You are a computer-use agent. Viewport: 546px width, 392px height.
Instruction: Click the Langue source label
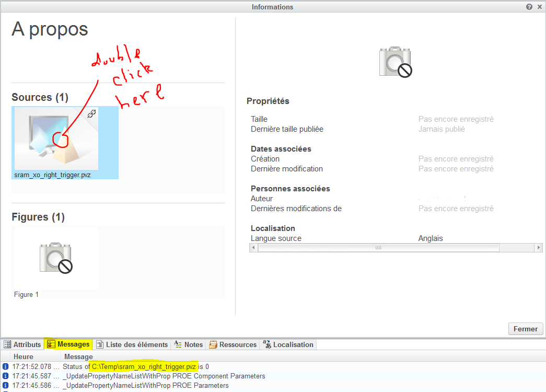coord(276,238)
